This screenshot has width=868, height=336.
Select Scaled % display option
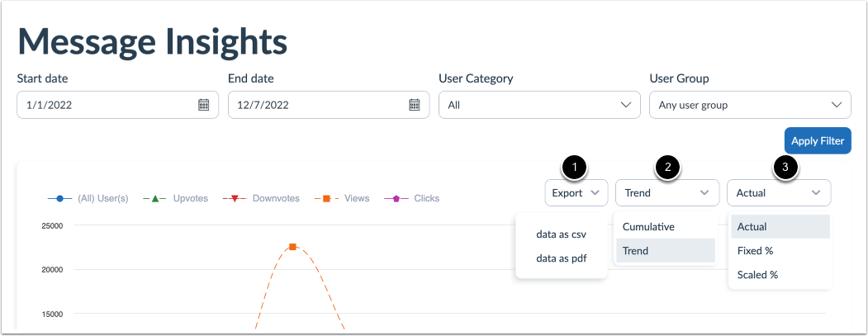coord(757,275)
